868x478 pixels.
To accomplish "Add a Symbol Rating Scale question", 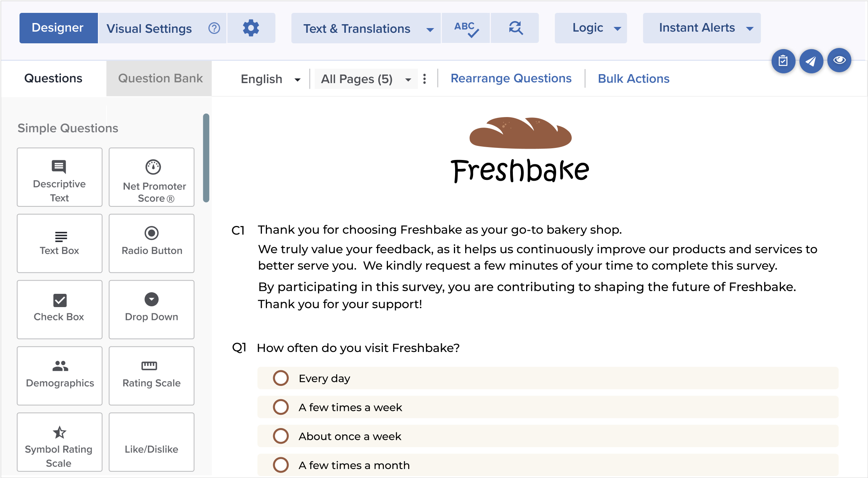I will tap(59, 442).
